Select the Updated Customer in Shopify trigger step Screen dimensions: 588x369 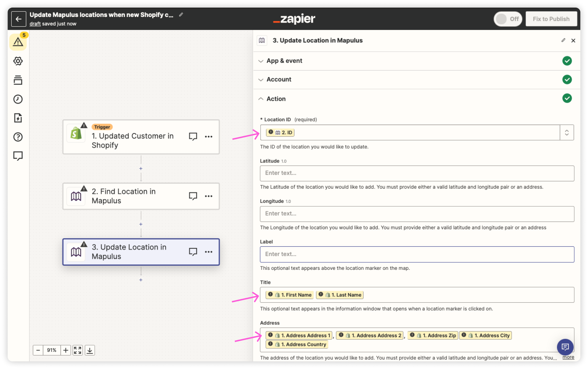(x=141, y=137)
